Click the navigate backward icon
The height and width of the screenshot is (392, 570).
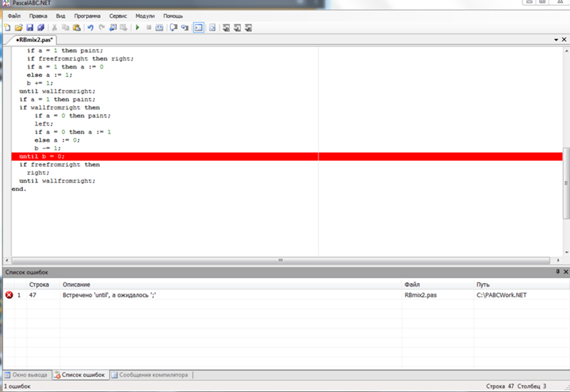coord(113,28)
